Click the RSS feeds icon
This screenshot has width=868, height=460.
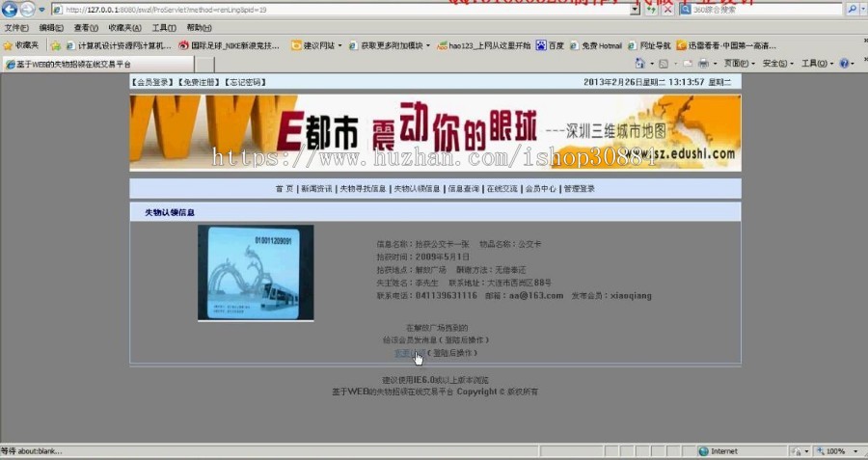(x=664, y=65)
